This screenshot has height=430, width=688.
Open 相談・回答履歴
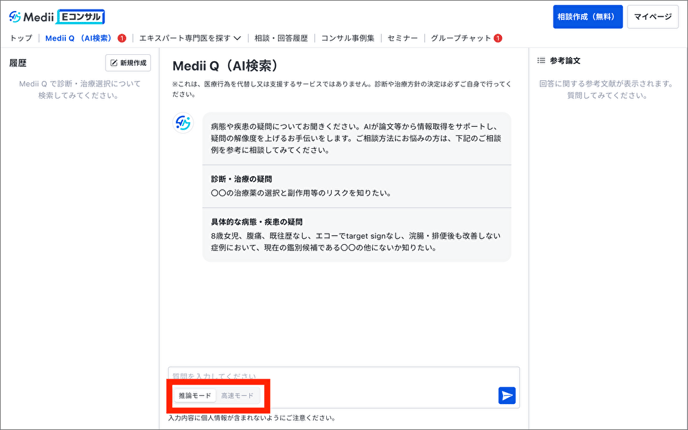click(281, 38)
